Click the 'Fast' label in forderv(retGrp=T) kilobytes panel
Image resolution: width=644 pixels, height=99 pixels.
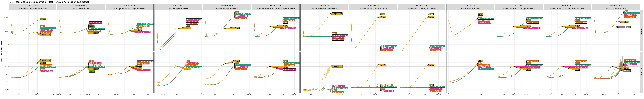pos(383,14)
